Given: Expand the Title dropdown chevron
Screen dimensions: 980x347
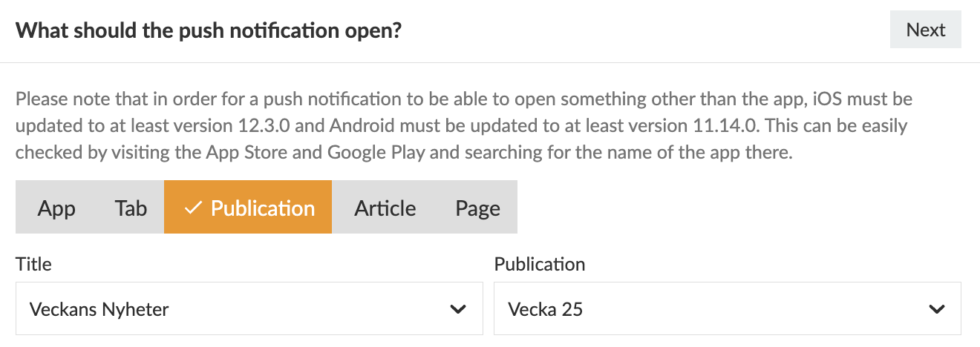Looking at the screenshot, I should (x=458, y=308).
